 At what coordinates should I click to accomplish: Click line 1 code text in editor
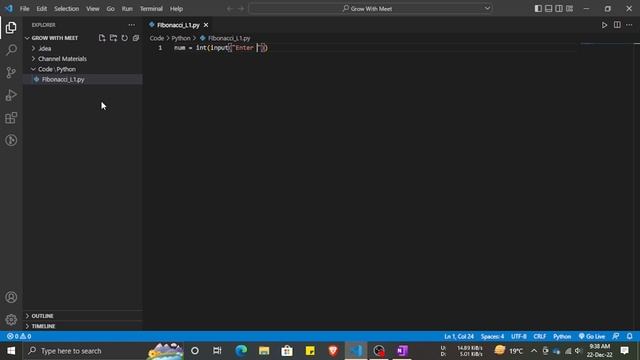[221, 48]
